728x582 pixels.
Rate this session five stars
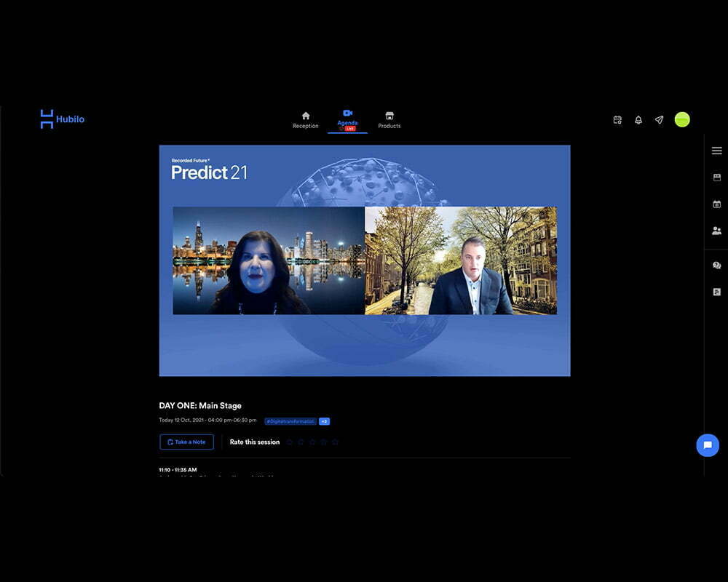point(335,442)
